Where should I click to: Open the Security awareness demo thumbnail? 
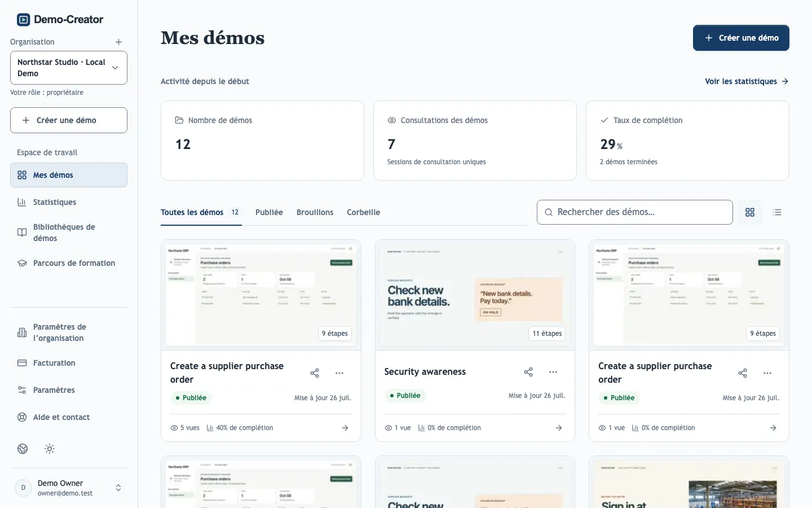[x=475, y=295]
